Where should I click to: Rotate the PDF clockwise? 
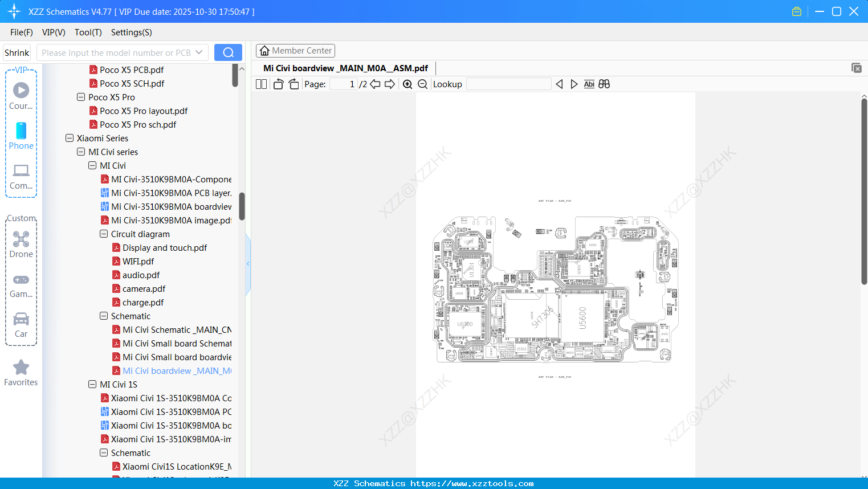(294, 84)
